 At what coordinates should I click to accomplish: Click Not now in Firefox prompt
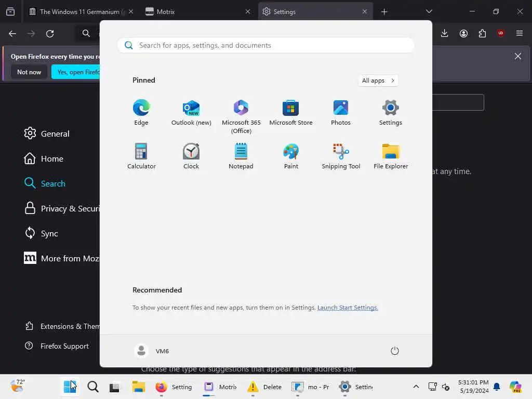[x=29, y=72]
